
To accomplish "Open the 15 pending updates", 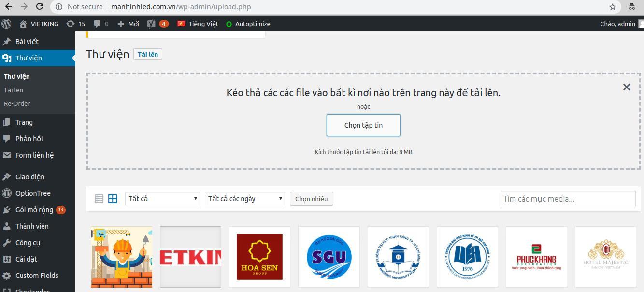I will [76, 24].
